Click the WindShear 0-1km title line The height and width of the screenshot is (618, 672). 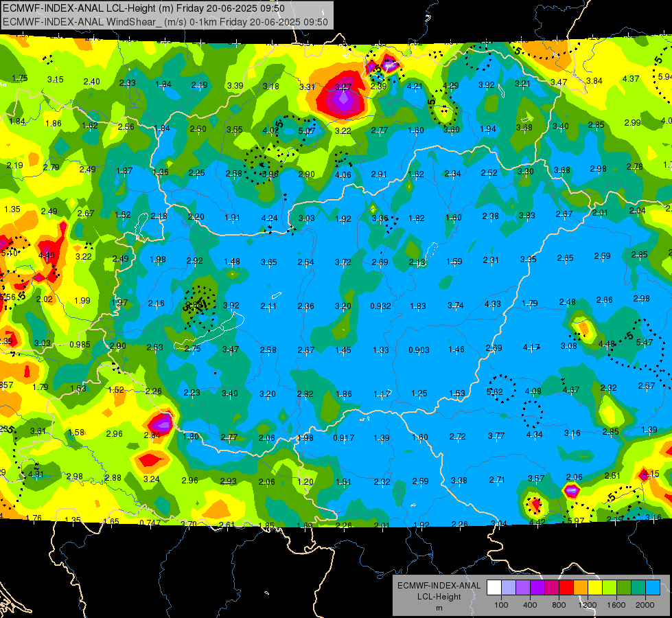tap(165, 22)
